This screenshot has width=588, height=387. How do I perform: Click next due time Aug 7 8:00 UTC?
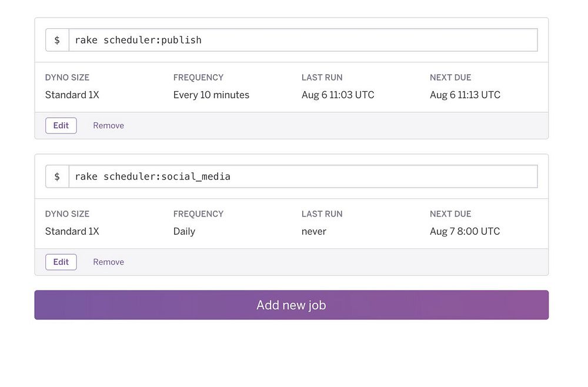pyautogui.click(x=465, y=231)
